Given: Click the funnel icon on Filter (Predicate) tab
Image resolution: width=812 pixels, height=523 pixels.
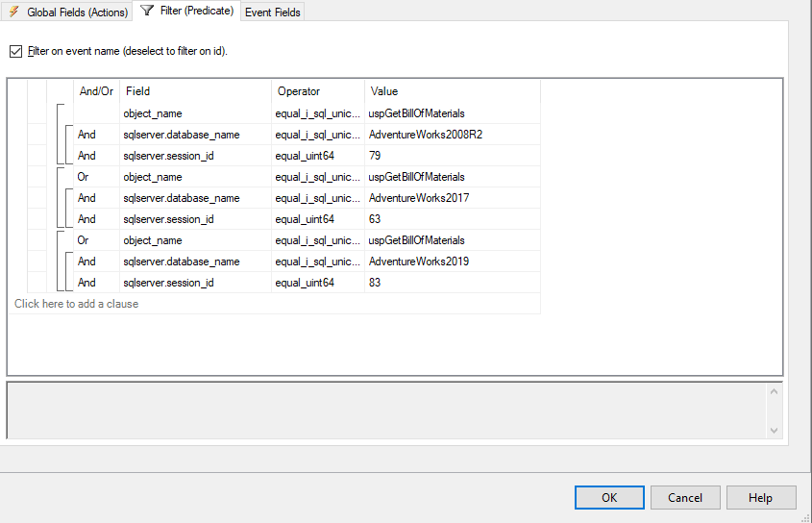Looking at the screenshot, I should tap(147, 11).
